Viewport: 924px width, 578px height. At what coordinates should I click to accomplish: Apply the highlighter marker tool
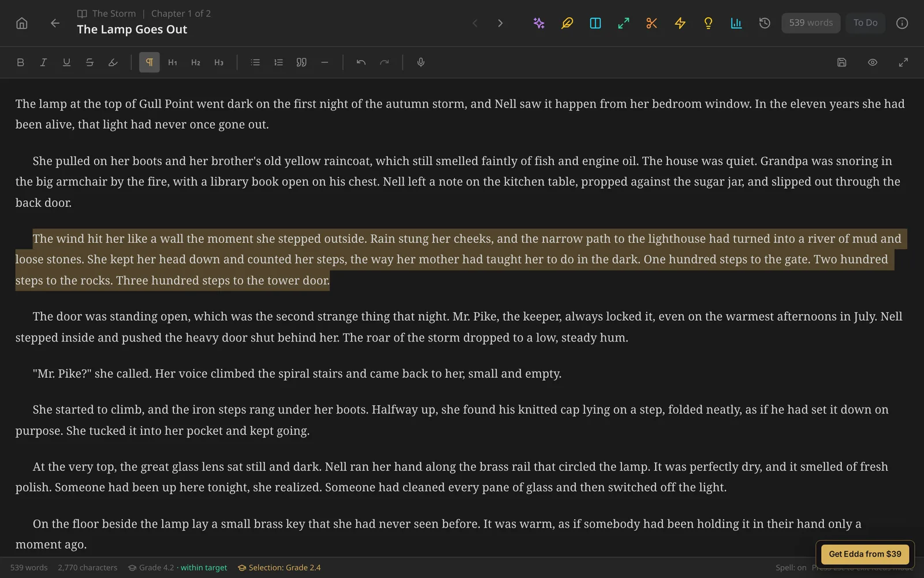[x=113, y=62]
